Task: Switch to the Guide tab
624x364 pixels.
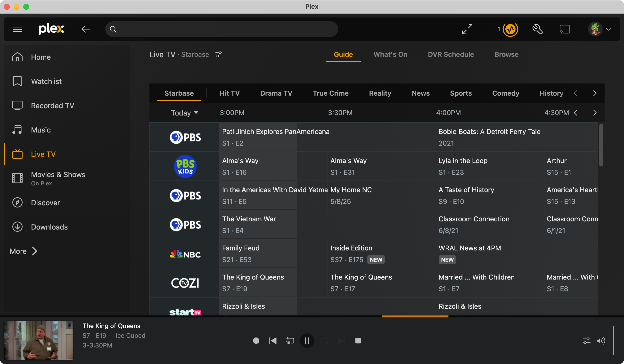Action: [343, 54]
